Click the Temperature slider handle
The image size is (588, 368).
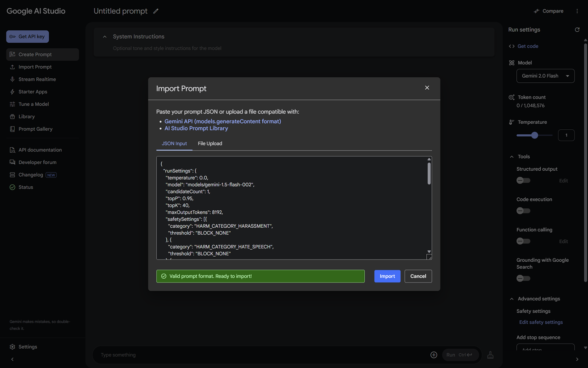(534, 135)
